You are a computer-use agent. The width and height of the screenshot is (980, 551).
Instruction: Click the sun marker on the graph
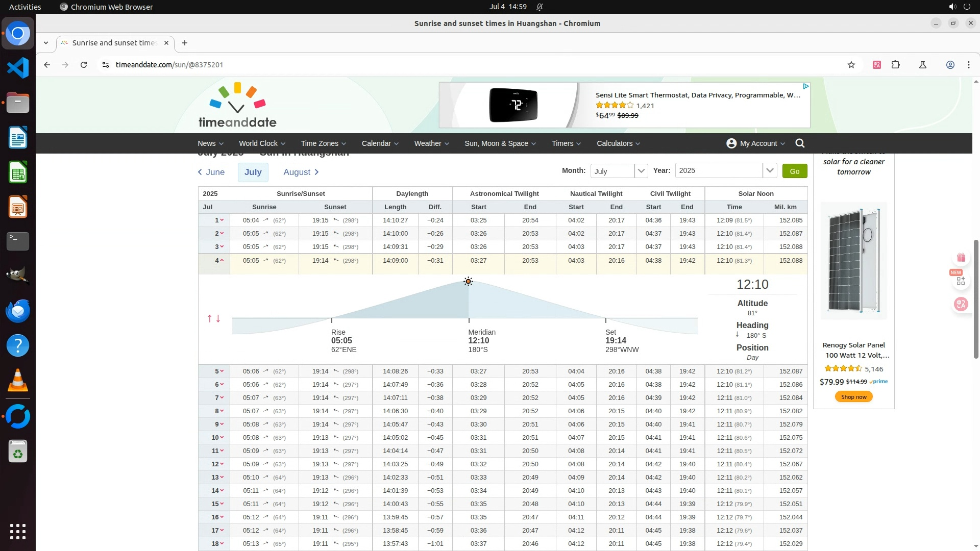point(468,282)
